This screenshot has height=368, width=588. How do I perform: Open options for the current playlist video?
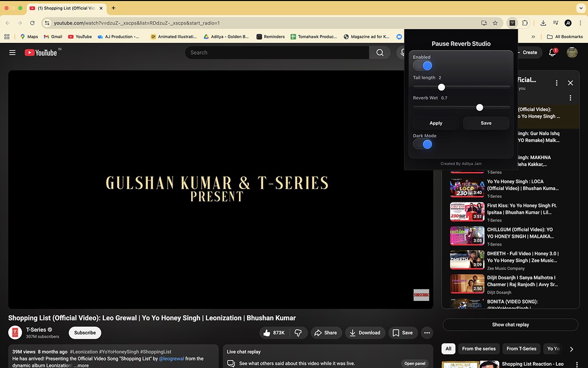570,98
